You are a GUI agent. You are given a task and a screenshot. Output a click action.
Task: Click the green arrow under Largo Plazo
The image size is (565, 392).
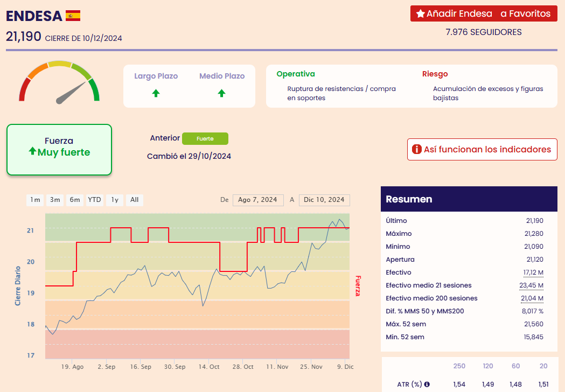(156, 93)
